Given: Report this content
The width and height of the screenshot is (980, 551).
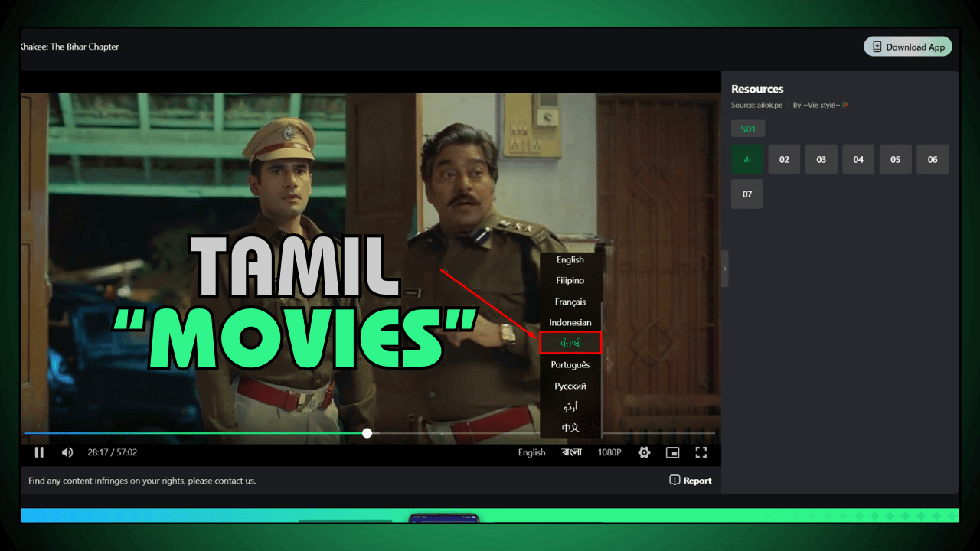Looking at the screenshot, I should (x=691, y=481).
